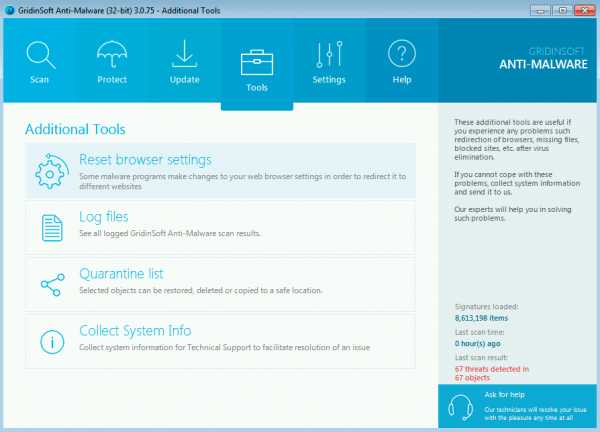This screenshot has height=432, width=600.
Task: Minimize the Anti-Malware window
Action: click(540, 10)
